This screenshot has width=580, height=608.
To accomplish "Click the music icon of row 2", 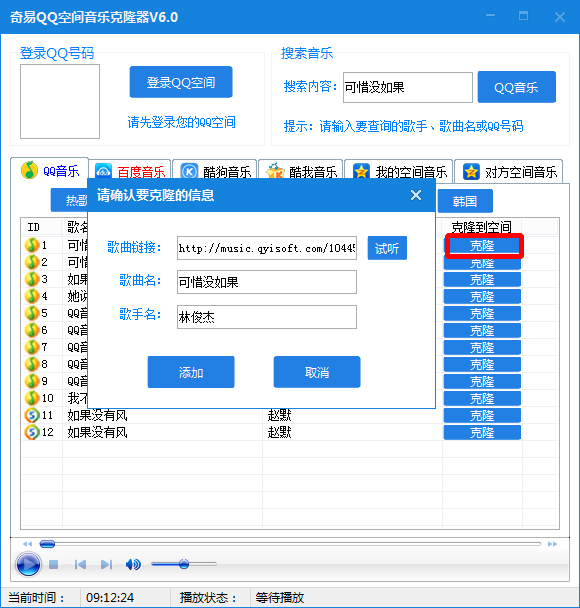I will pos(32,262).
